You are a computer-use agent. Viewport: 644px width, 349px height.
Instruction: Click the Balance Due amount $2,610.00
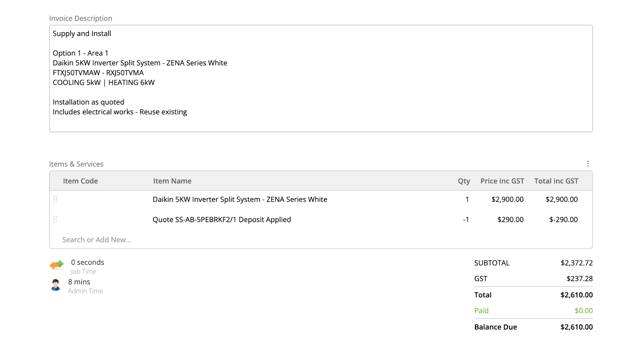[x=577, y=327]
